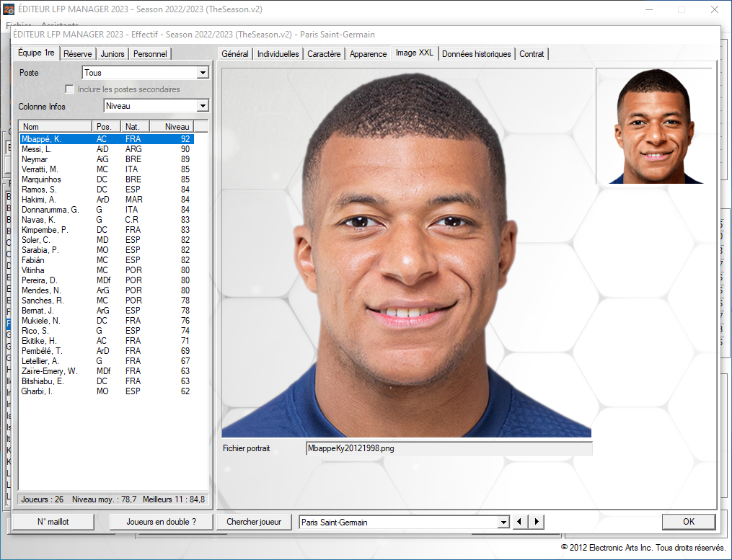Switch to the Réserve tab
This screenshot has width=732, height=560.
77,53
